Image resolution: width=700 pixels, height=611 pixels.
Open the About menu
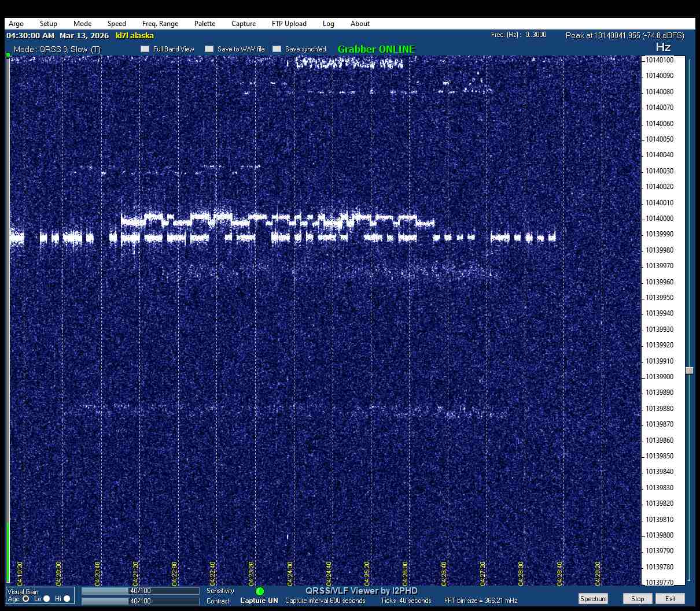click(360, 24)
